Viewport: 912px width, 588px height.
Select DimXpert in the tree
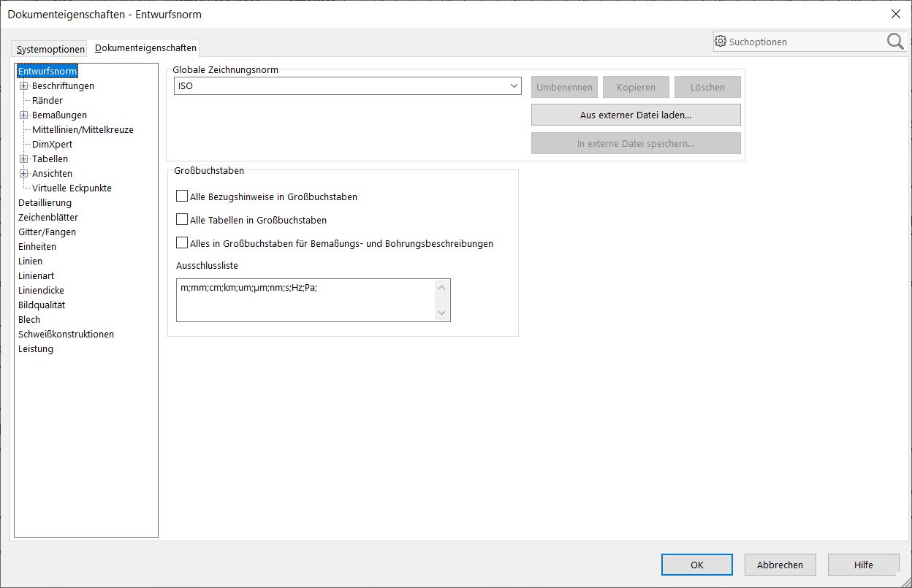click(x=52, y=145)
